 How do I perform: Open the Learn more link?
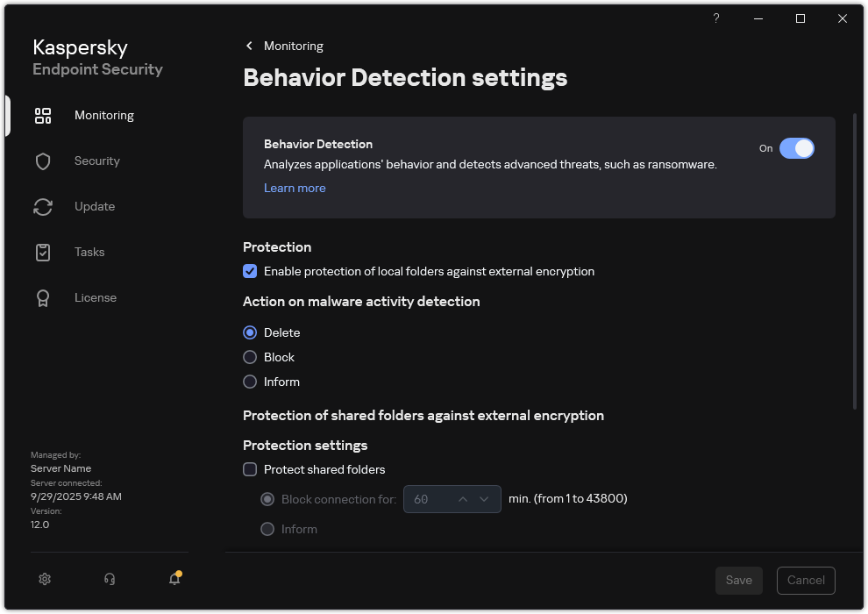click(x=295, y=188)
